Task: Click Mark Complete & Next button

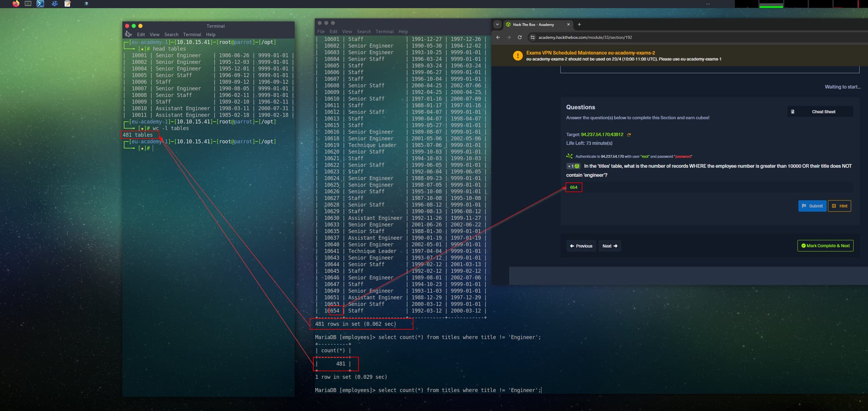Action: [x=825, y=246]
